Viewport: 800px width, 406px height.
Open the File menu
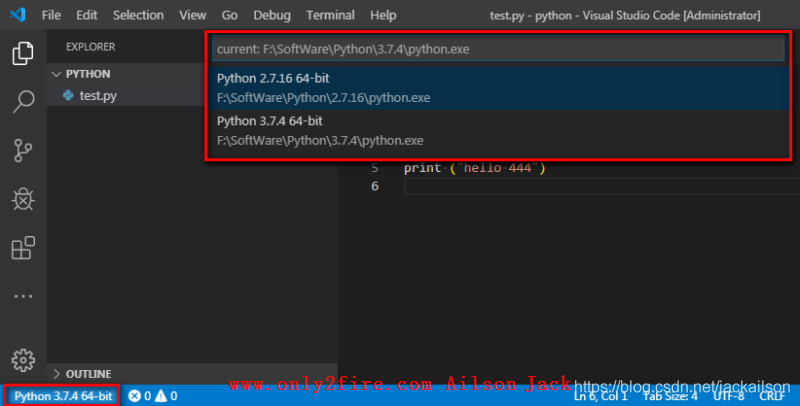point(51,15)
